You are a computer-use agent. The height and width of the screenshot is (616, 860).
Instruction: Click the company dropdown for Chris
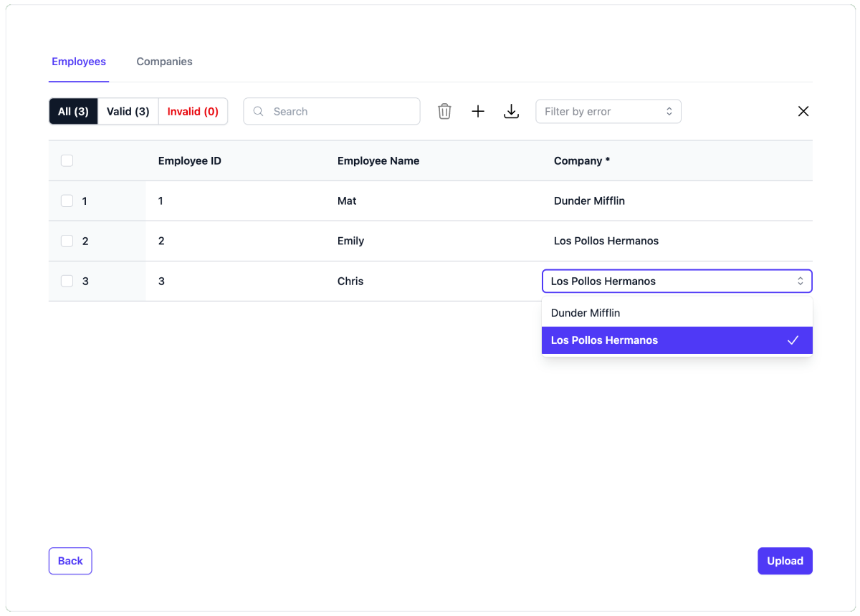(x=677, y=281)
